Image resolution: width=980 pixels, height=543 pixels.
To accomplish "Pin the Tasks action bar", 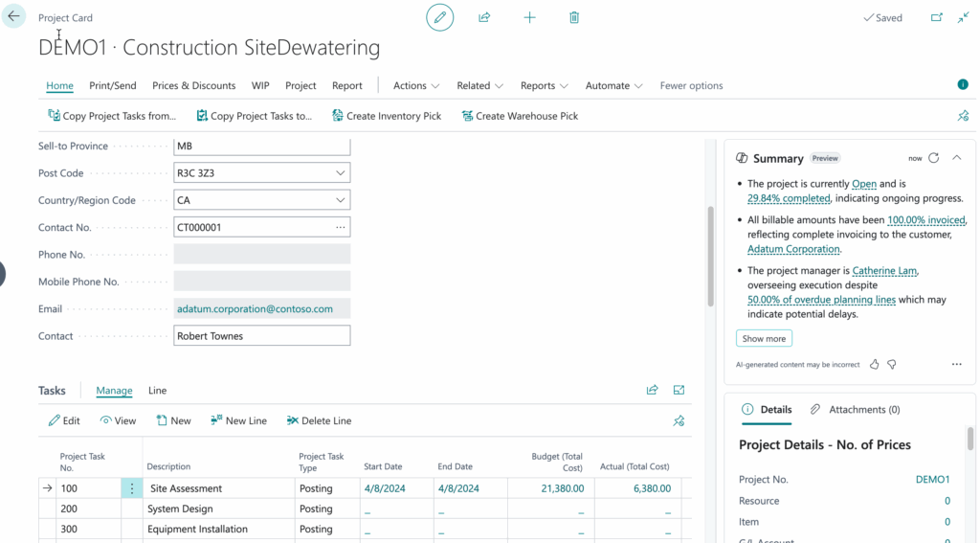I will [679, 421].
